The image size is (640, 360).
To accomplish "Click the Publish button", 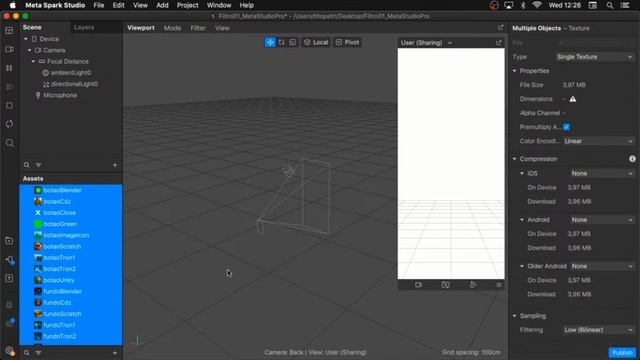I will (622, 352).
